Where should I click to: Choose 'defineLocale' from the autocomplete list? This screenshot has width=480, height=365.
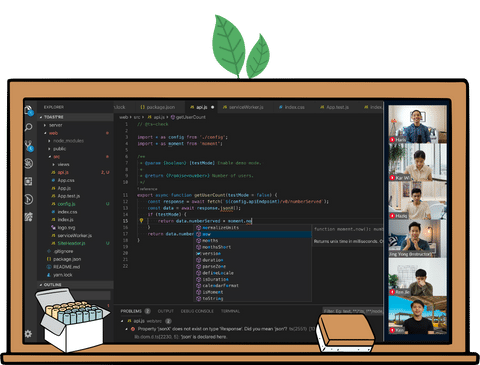tap(253, 273)
